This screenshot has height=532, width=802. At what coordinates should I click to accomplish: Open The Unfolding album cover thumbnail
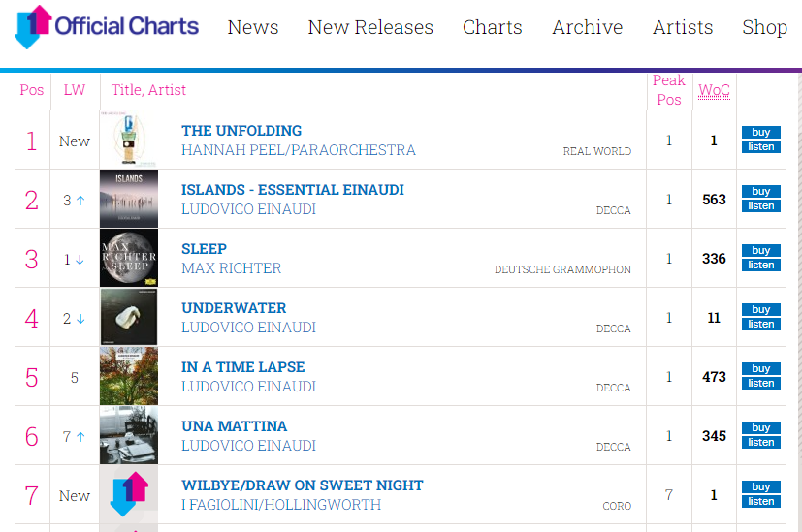[129, 140]
